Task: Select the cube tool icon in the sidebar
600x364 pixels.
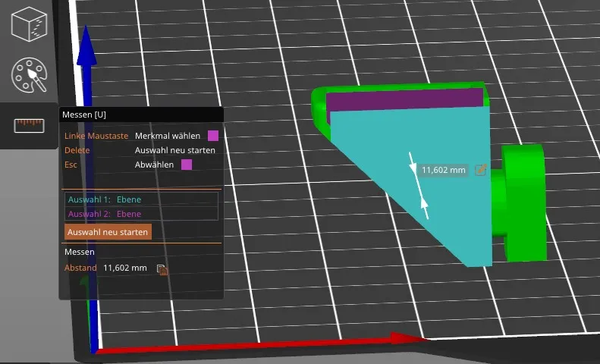Action: click(29, 24)
